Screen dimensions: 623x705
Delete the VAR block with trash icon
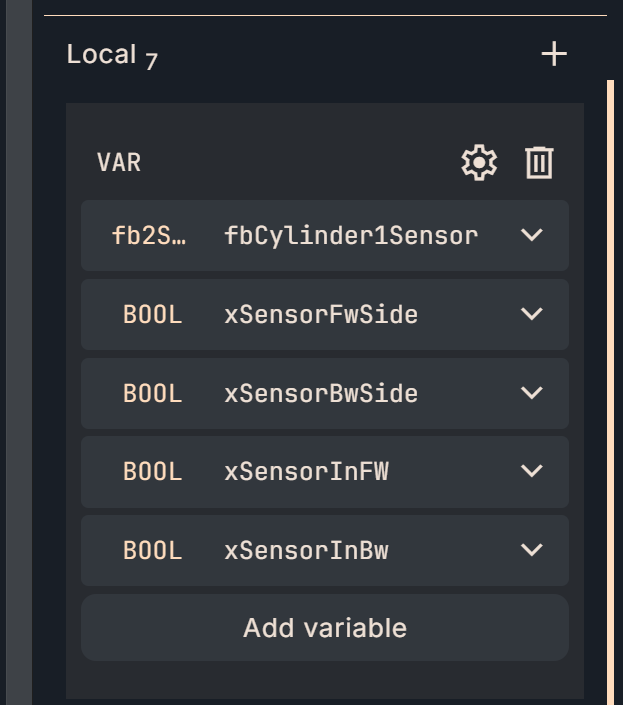539,162
